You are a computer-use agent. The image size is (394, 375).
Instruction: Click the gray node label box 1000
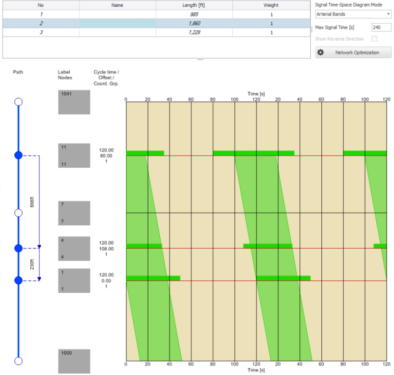coord(74,361)
